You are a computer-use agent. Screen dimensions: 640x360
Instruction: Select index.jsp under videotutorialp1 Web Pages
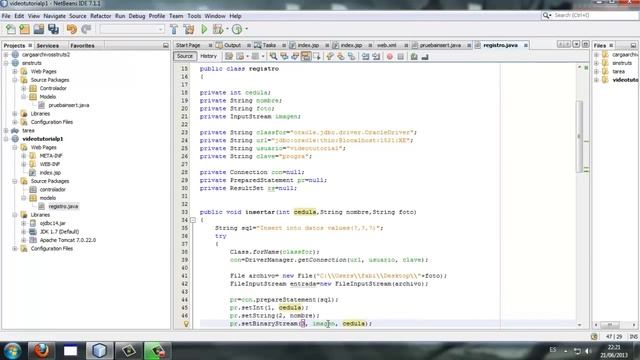[50, 173]
